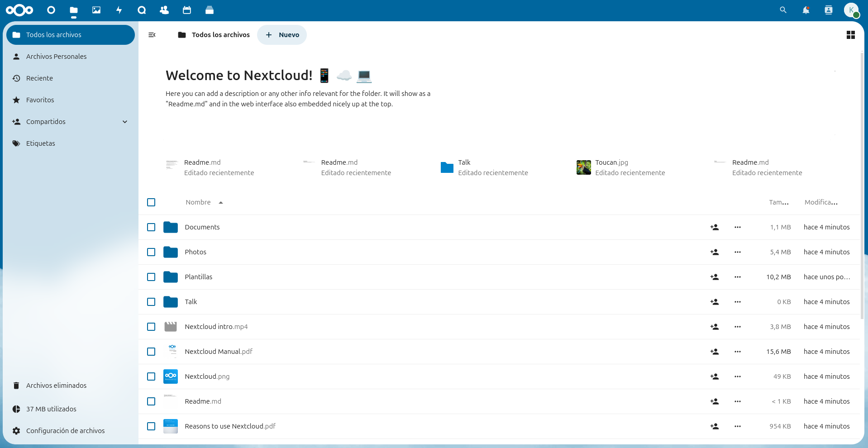Viewport: 868px width, 448px height.
Task: Open actions menu for Photos
Action: click(x=738, y=252)
